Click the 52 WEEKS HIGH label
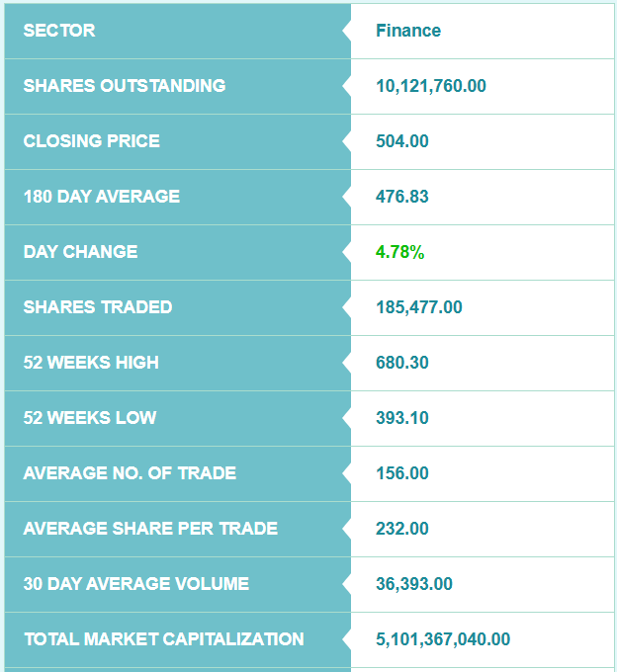This screenshot has height=672, width=617. pos(91,363)
